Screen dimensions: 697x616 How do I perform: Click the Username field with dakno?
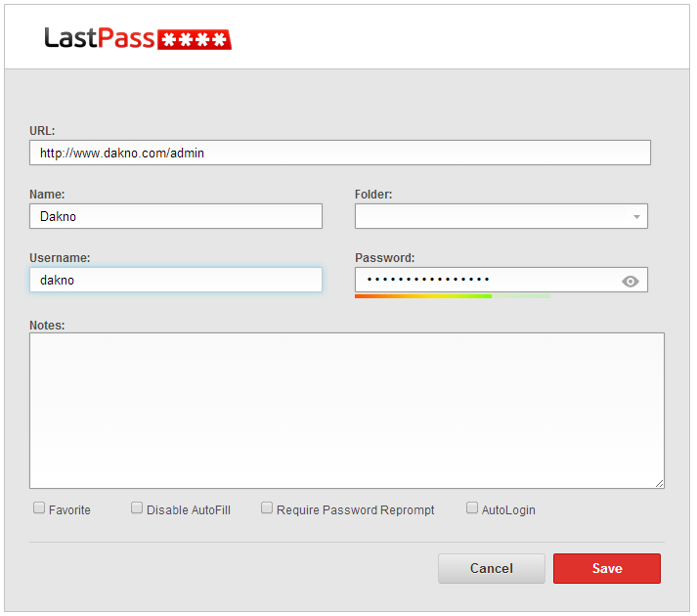(x=176, y=280)
